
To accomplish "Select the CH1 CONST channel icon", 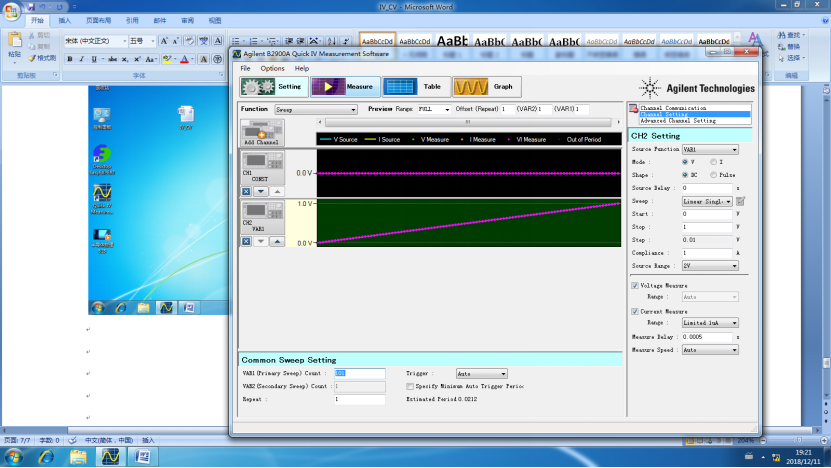I will 262,167.
